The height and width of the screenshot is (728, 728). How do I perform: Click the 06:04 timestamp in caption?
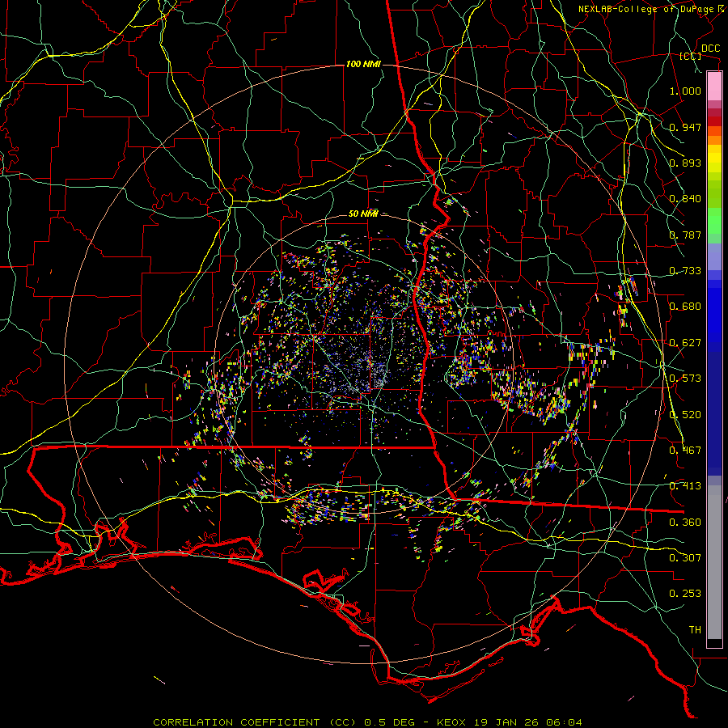click(563, 722)
